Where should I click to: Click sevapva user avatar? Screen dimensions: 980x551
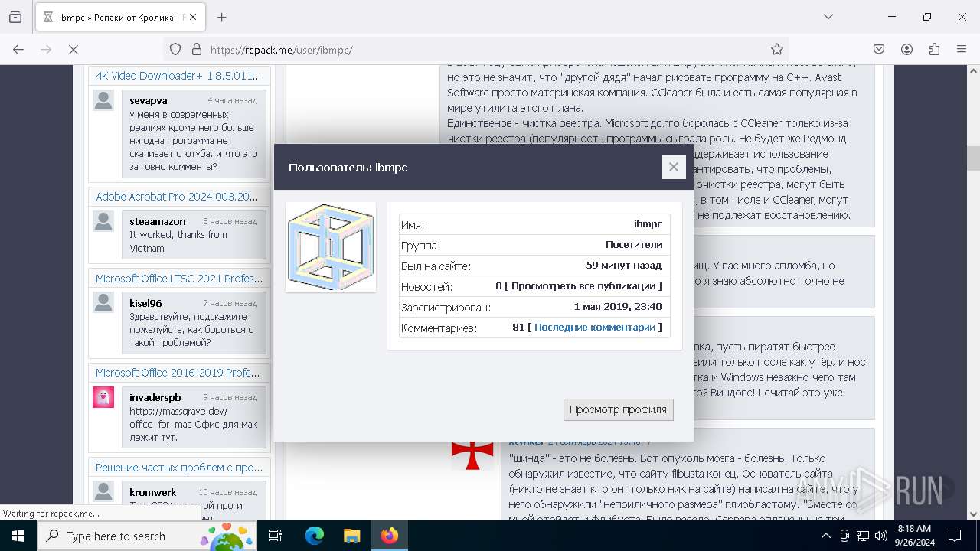[103, 100]
